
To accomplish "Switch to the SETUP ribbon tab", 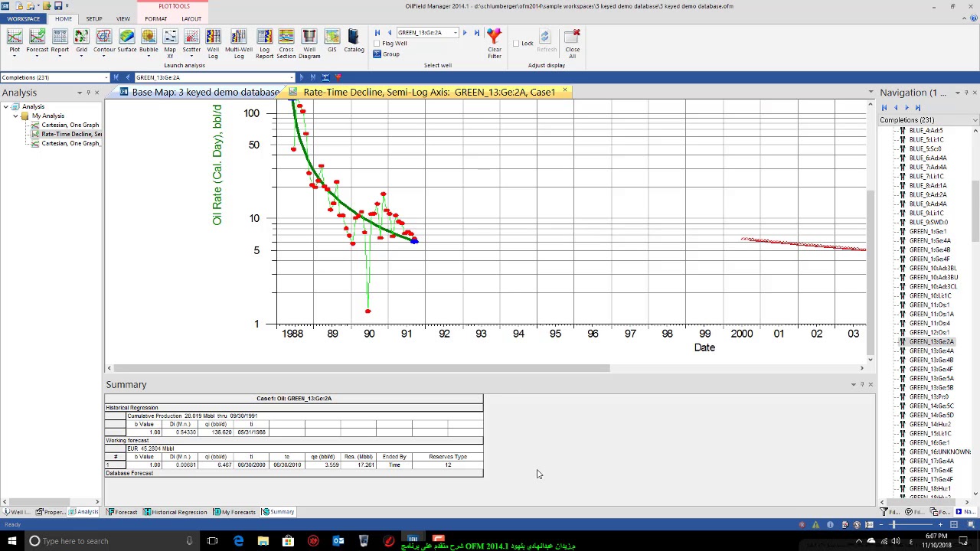I will 94,18.
